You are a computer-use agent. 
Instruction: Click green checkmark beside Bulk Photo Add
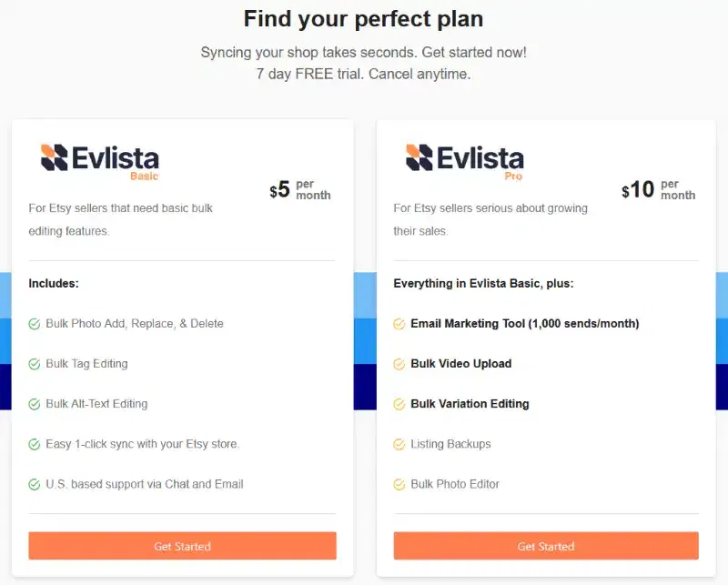35,324
